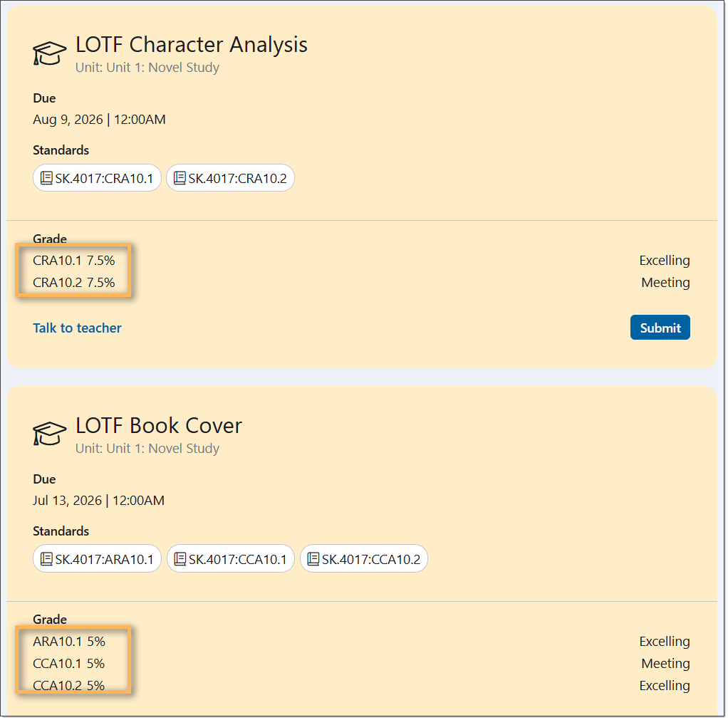This screenshot has width=728, height=720.
Task: Click the LOTF Character Analysis title
Action: pyautogui.click(x=192, y=45)
